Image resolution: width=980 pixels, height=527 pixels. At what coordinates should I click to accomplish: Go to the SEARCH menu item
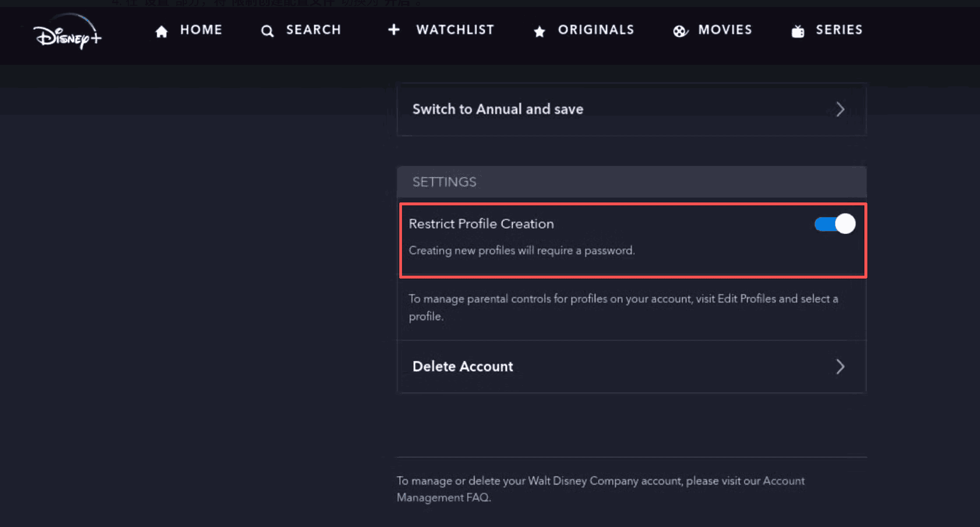pos(314,30)
